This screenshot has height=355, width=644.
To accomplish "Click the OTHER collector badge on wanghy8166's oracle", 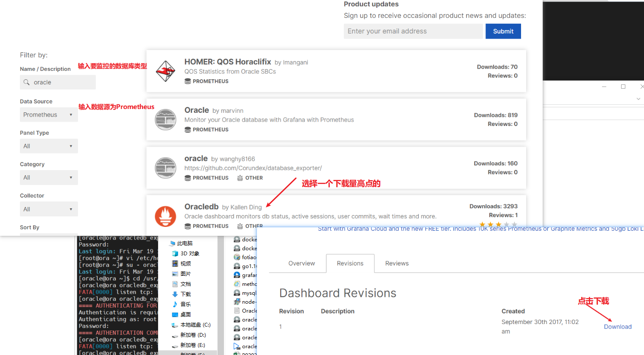I will (250, 178).
